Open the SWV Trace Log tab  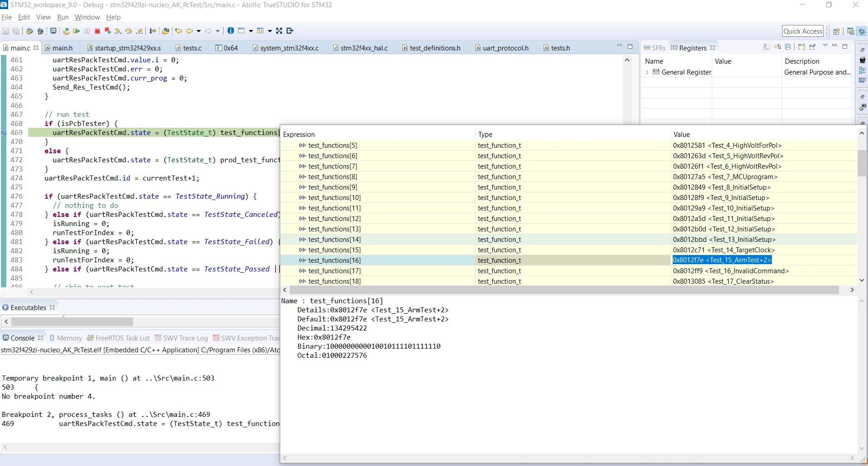(x=181, y=338)
